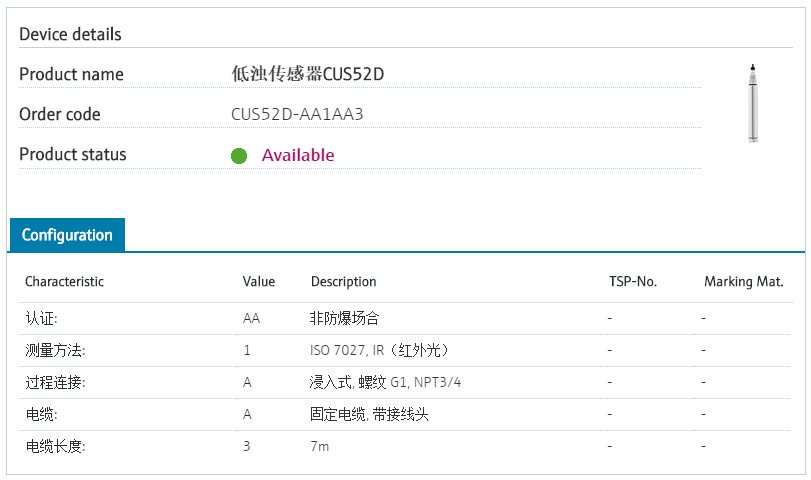
Task: Click the product name 低浊传感器CUS52D
Action: [x=306, y=74]
